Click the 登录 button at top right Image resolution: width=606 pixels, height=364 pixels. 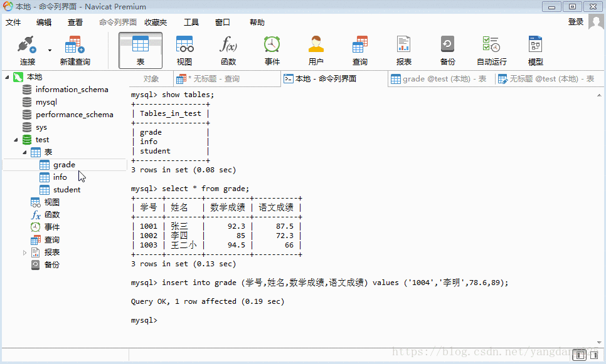click(x=576, y=22)
